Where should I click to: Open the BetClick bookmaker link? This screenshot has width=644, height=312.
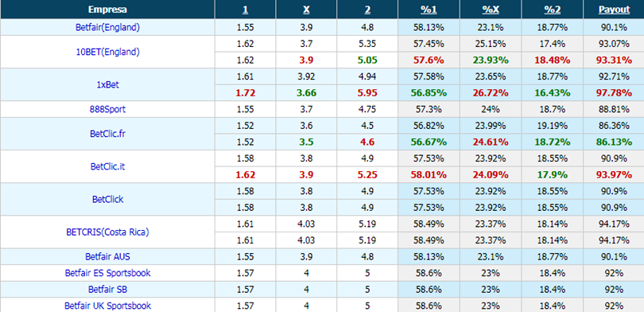click(107, 199)
